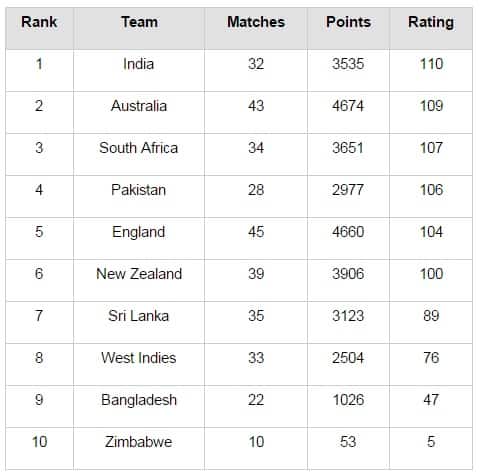Select the England team name
This screenshot has height=474, width=480.
click(x=139, y=232)
